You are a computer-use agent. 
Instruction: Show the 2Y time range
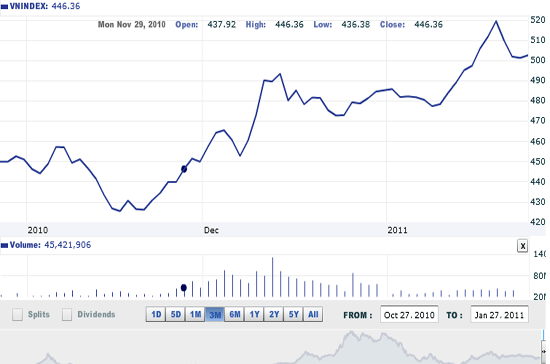274,314
